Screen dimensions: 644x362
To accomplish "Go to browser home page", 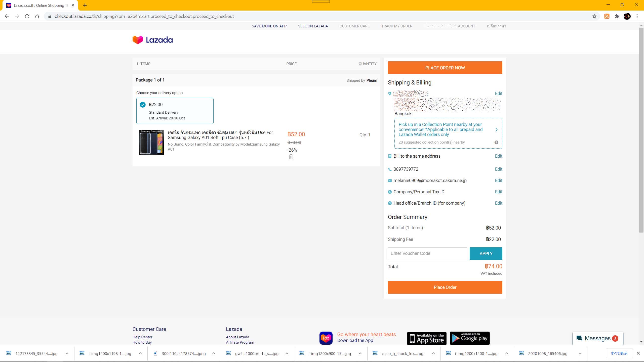I will click(x=37, y=16).
